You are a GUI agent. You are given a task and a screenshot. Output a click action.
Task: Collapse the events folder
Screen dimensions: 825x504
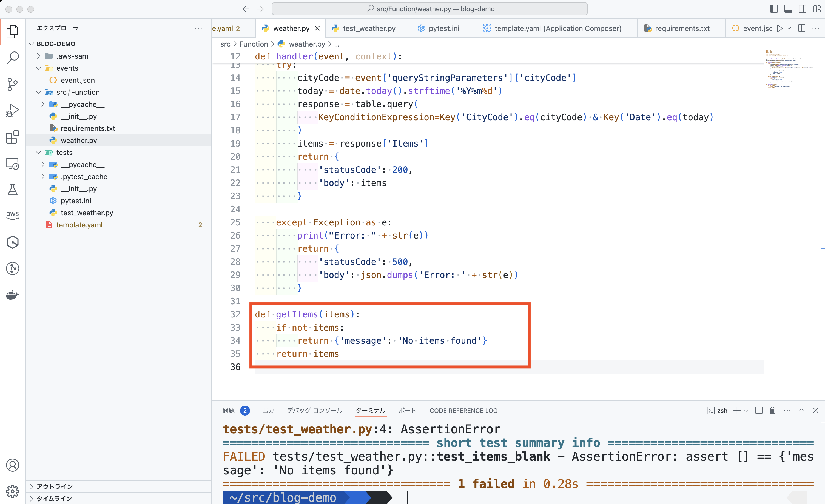pyautogui.click(x=38, y=68)
